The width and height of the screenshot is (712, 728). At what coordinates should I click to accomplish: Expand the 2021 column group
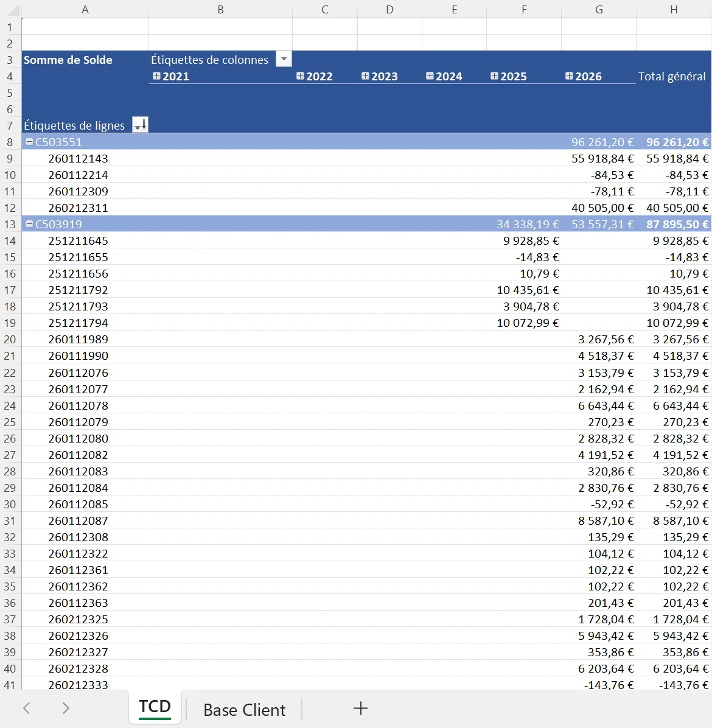click(x=157, y=75)
